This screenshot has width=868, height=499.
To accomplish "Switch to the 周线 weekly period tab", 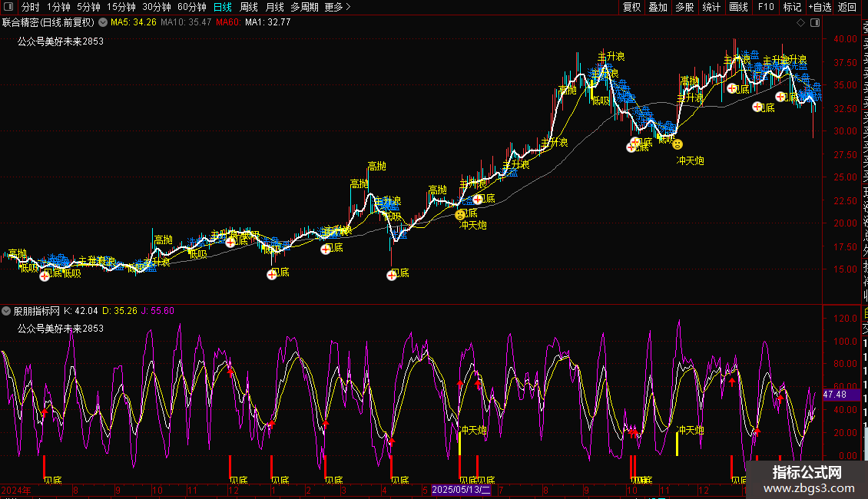I will [249, 7].
